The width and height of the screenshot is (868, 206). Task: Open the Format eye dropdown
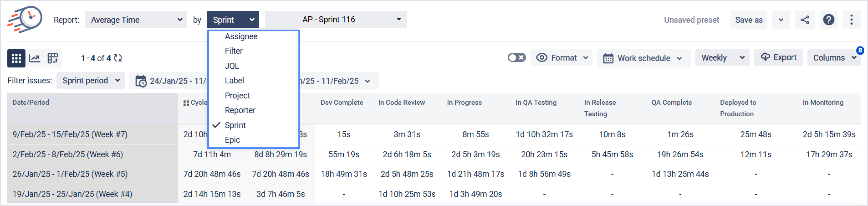click(x=562, y=58)
